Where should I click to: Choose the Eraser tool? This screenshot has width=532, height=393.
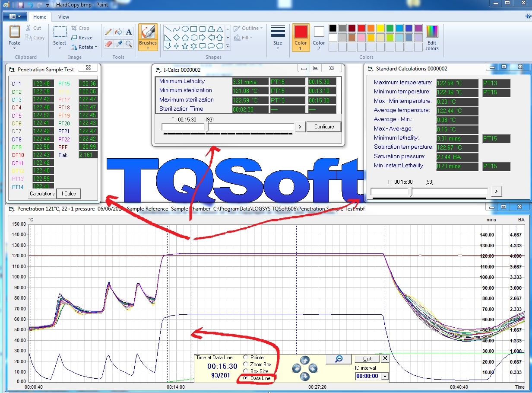[108, 44]
